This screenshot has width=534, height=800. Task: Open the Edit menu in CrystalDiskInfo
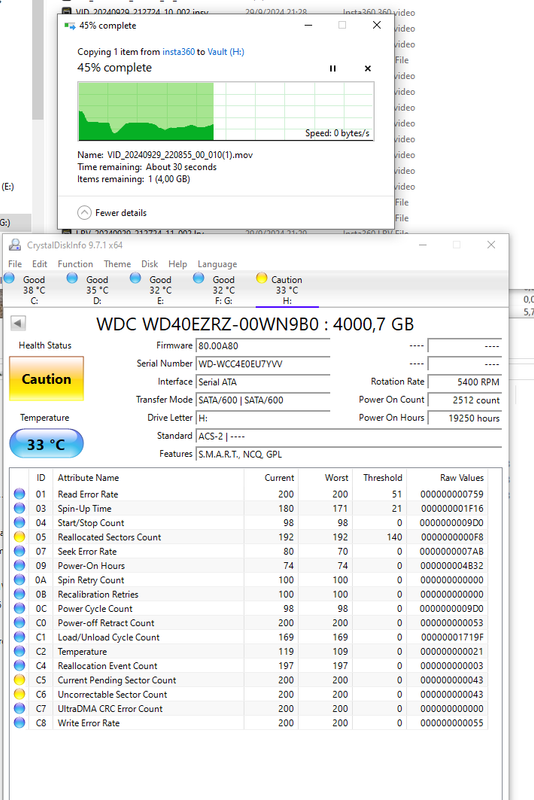point(39,264)
